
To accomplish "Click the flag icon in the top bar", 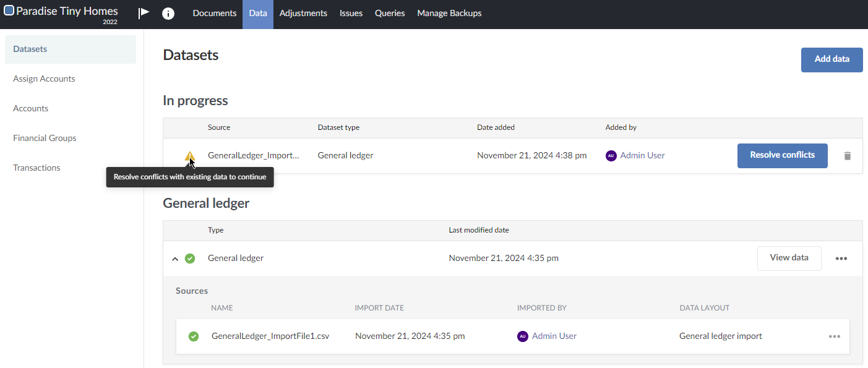I will (x=144, y=12).
